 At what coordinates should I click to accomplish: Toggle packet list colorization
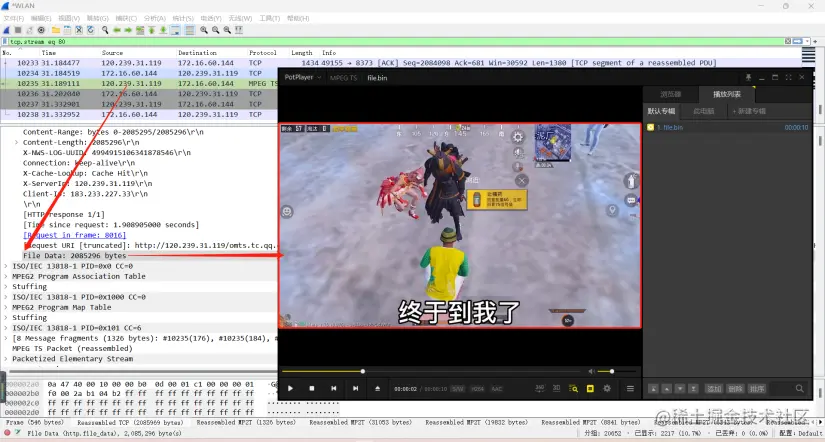(x=190, y=30)
